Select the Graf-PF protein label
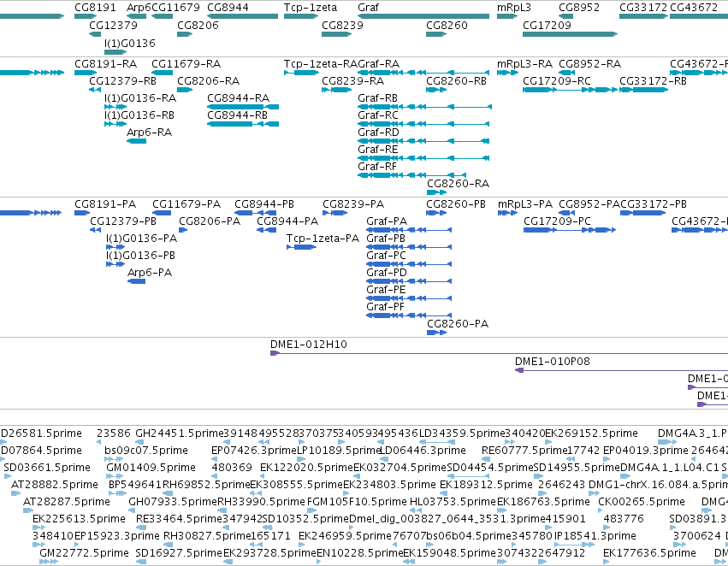The image size is (728, 566). 385,307
